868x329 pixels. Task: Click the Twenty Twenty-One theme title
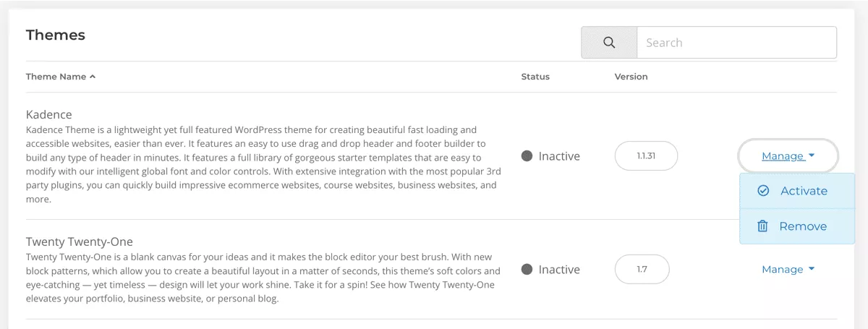pyautogui.click(x=80, y=242)
